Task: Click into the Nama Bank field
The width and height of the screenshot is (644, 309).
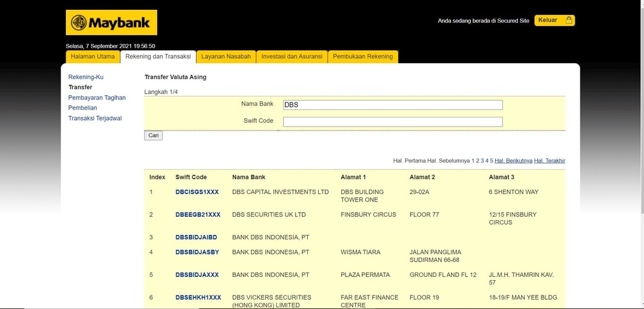Action: (x=392, y=105)
